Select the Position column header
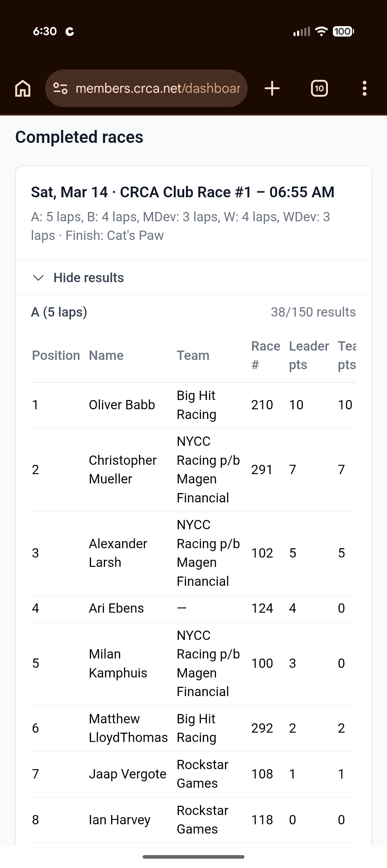The image size is (387, 868). point(56,356)
